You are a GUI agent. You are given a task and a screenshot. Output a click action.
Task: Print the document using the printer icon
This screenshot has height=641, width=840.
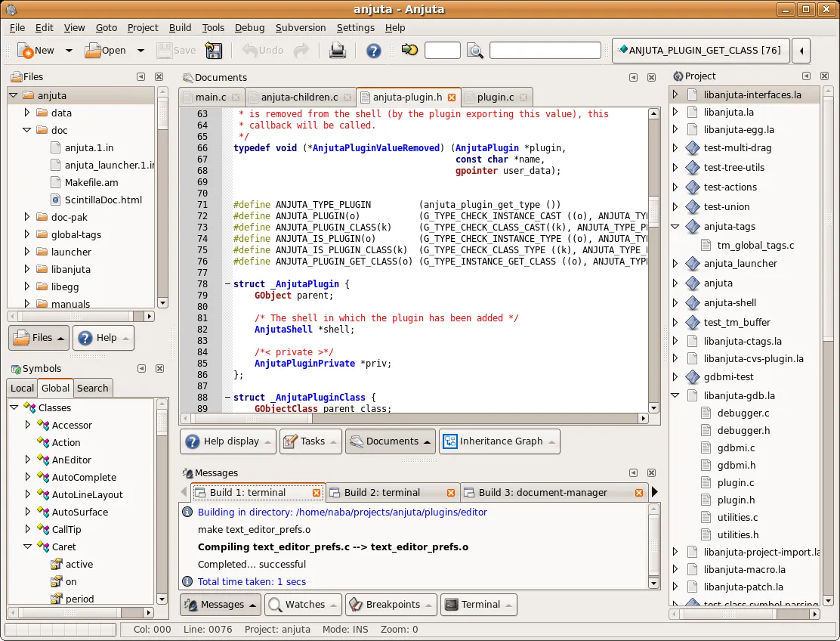coord(338,50)
